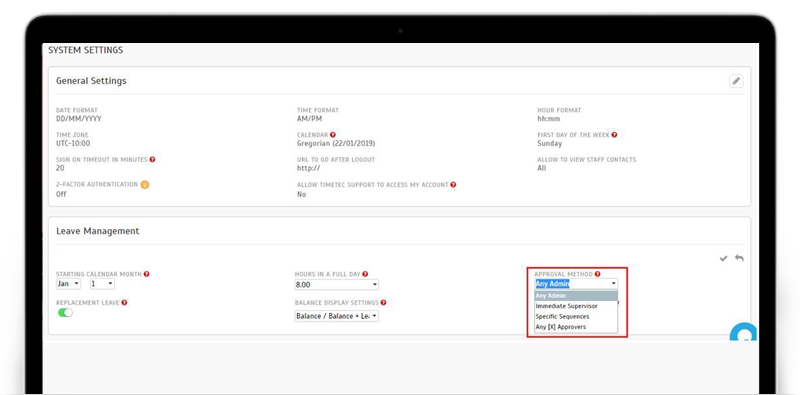Click the Allow to View Staff Contacts All value
The width and height of the screenshot is (800, 395).
tap(541, 168)
